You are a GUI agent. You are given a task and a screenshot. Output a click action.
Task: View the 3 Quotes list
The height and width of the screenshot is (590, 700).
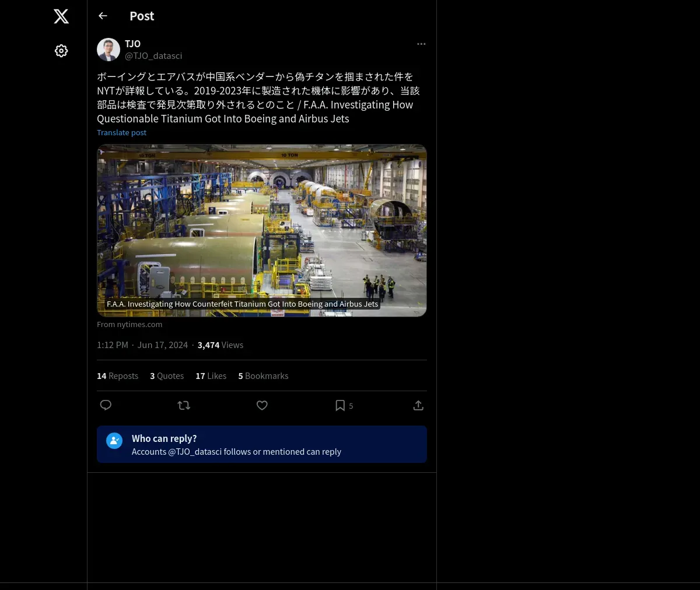point(167,376)
